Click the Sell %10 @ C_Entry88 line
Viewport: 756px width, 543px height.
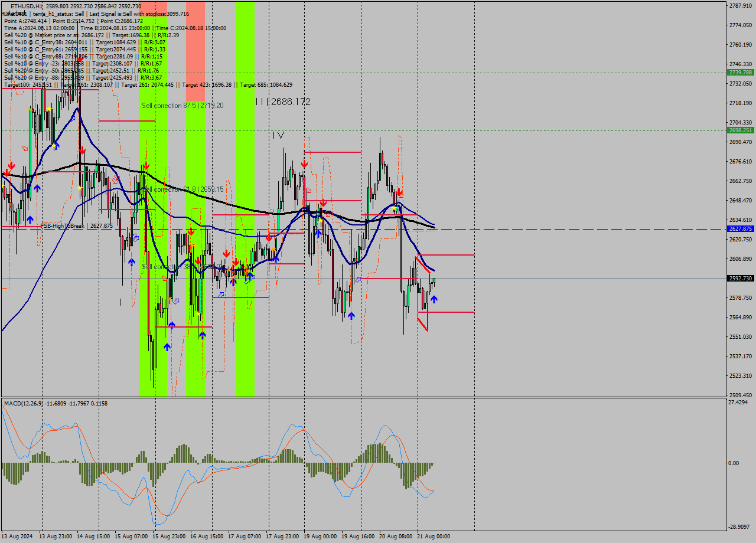pyautogui.click(x=83, y=56)
